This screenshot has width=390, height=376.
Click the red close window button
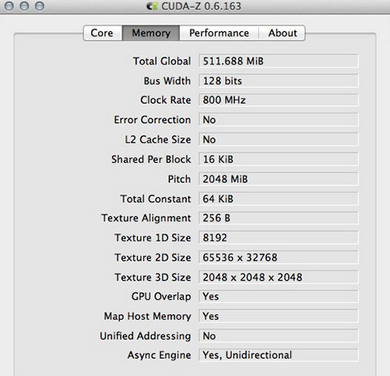pyautogui.click(x=9, y=6)
